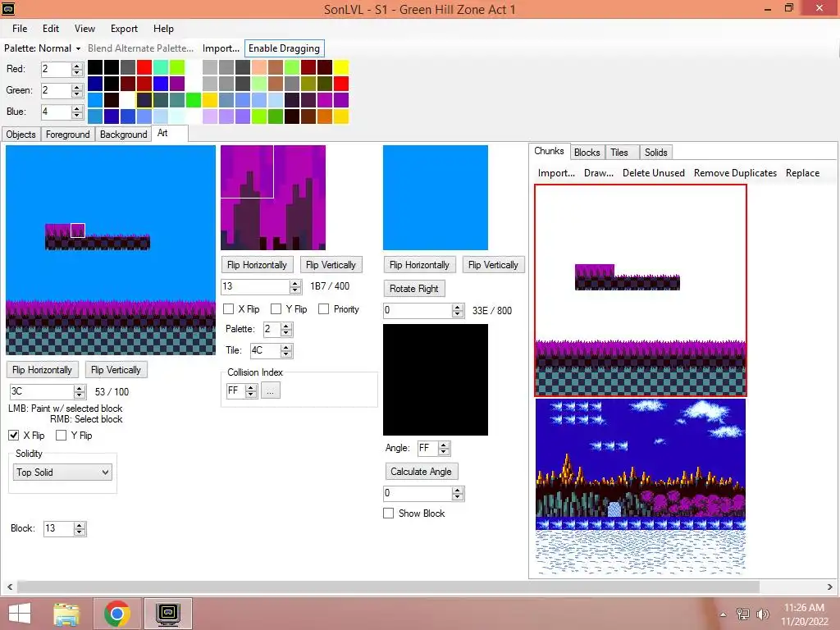Click Remove Duplicates button

click(735, 173)
